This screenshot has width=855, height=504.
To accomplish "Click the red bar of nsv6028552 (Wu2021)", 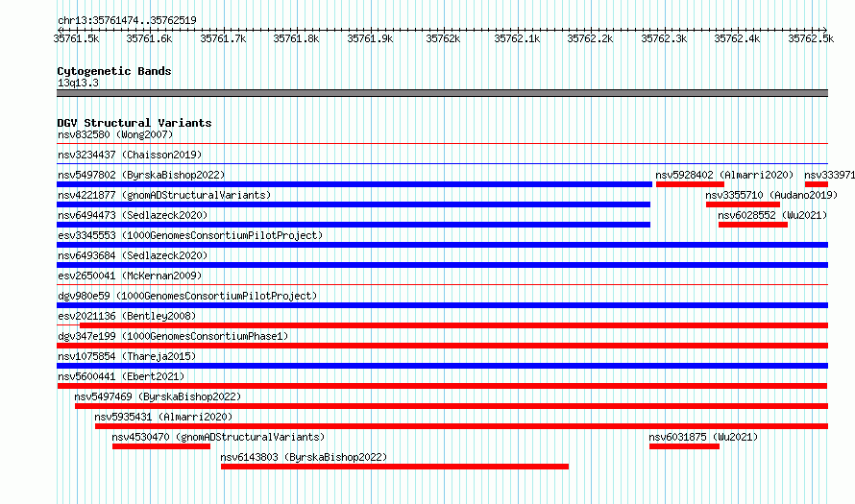I will pyautogui.click(x=753, y=225).
